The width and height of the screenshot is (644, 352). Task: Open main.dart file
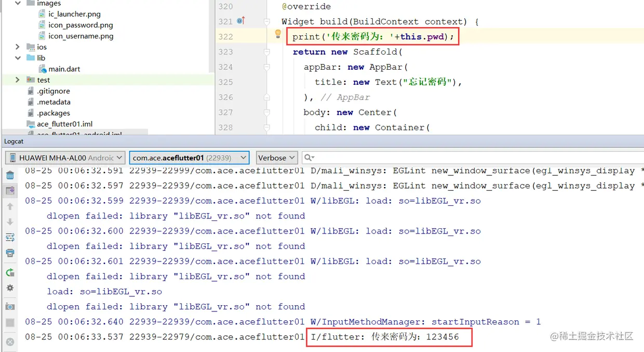coord(64,69)
